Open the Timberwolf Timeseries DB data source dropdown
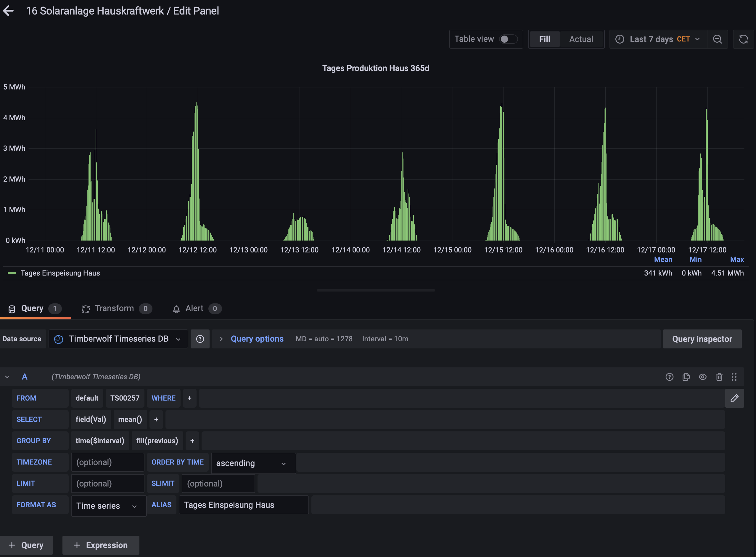Screen dimensions: 756x557 pos(118,339)
